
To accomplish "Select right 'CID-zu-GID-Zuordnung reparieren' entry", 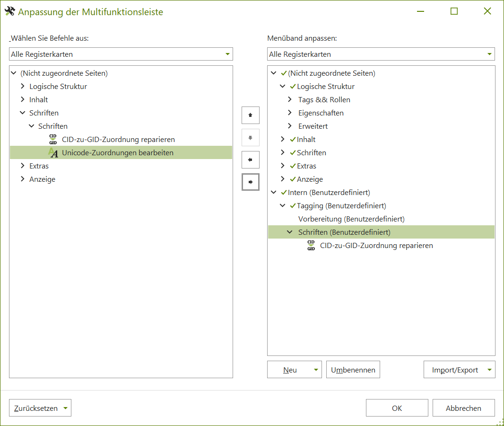I will [376, 246].
